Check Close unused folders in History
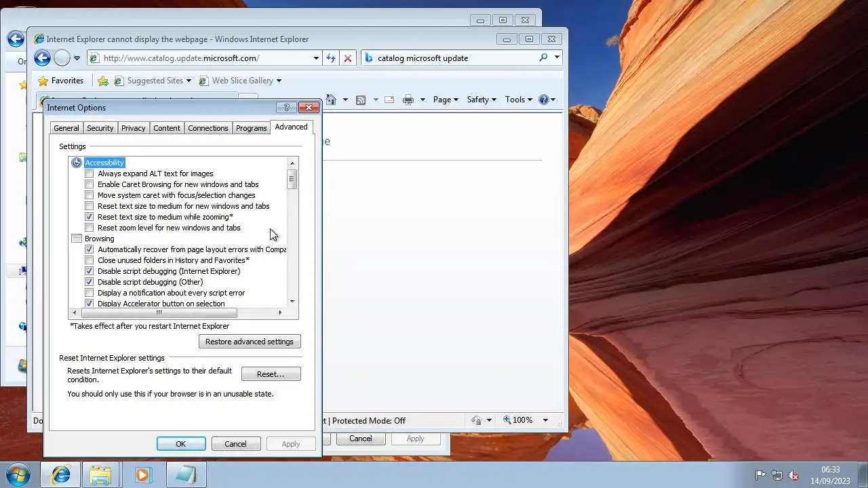This screenshot has height=488, width=868. point(89,260)
